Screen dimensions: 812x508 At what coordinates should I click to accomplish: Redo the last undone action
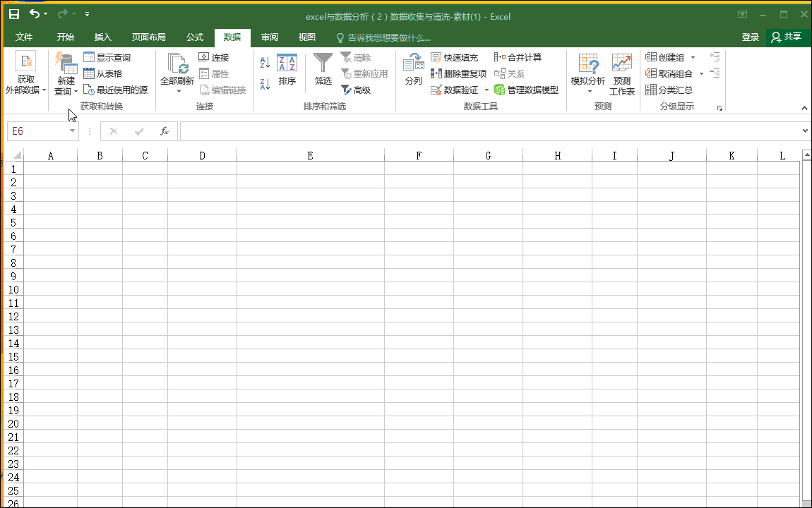coord(63,14)
